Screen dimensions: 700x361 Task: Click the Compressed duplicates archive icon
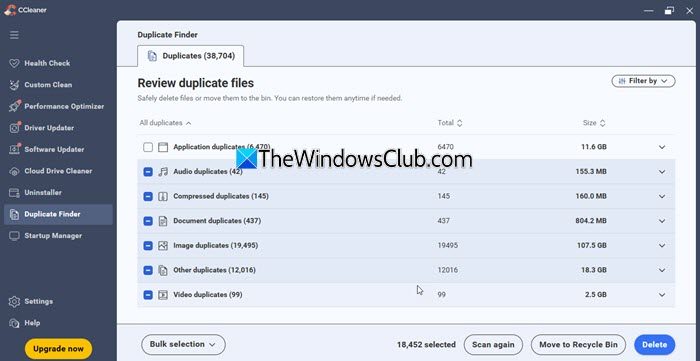(x=163, y=196)
